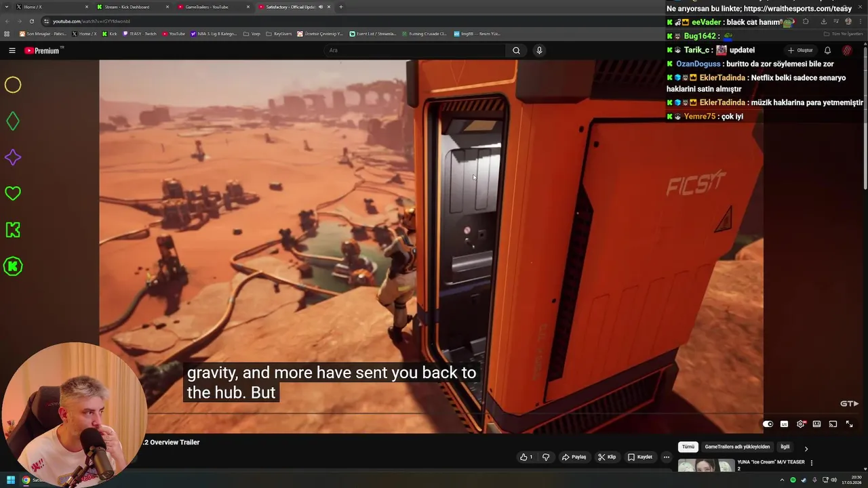Click the green heart overlay icon
868x488 pixels.
[13, 193]
